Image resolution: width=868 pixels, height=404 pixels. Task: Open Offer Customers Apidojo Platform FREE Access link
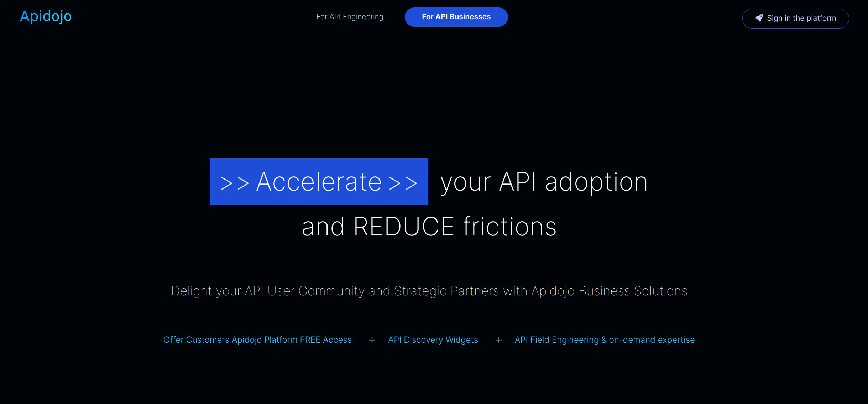pyautogui.click(x=257, y=340)
